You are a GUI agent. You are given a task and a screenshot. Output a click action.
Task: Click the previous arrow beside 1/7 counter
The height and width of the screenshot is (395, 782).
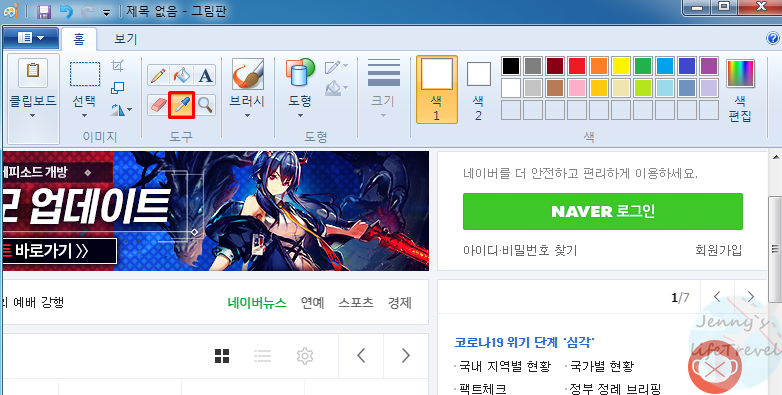coord(717,297)
